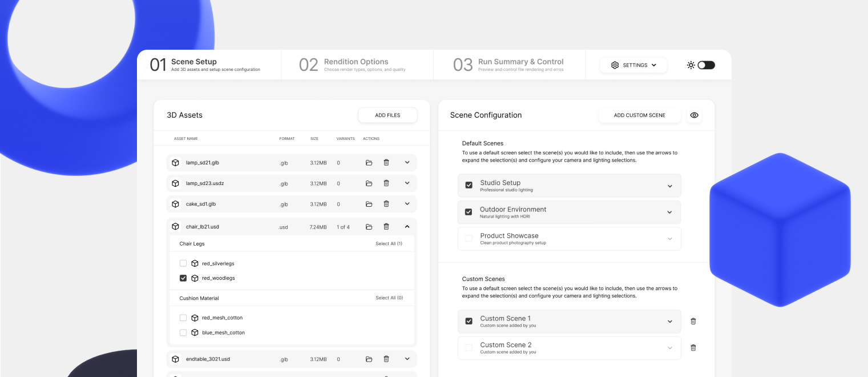Click folder icon for lamp_sd21.glb
Image resolution: width=868 pixels, height=377 pixels.
pos(369,163)
